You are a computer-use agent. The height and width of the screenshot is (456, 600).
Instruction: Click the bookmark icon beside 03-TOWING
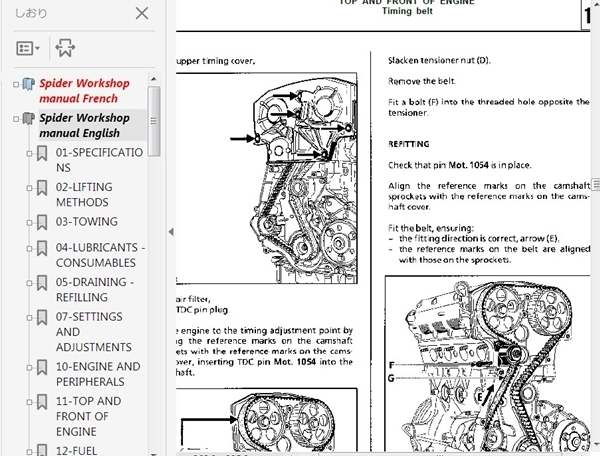[42, 222]
